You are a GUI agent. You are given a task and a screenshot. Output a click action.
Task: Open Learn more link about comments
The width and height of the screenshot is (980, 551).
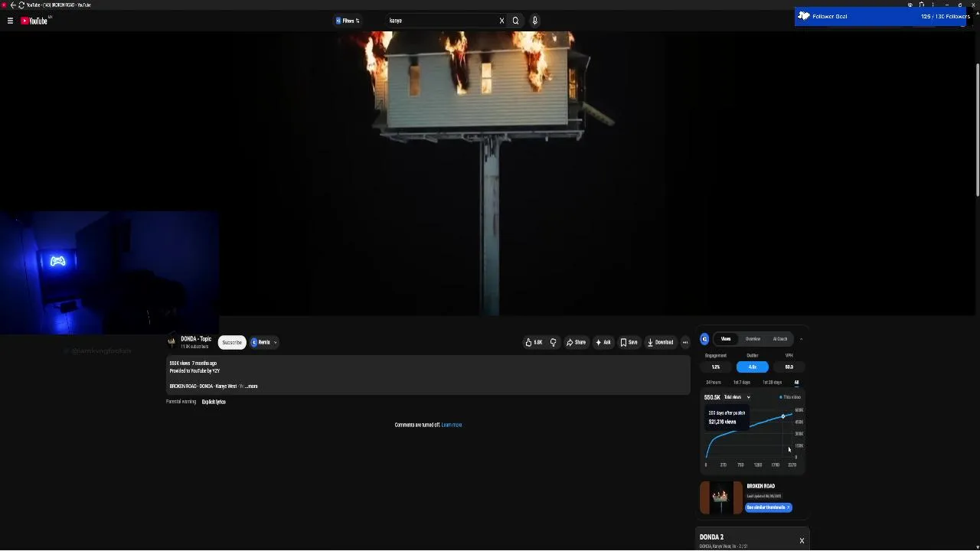tap(452, 425)
